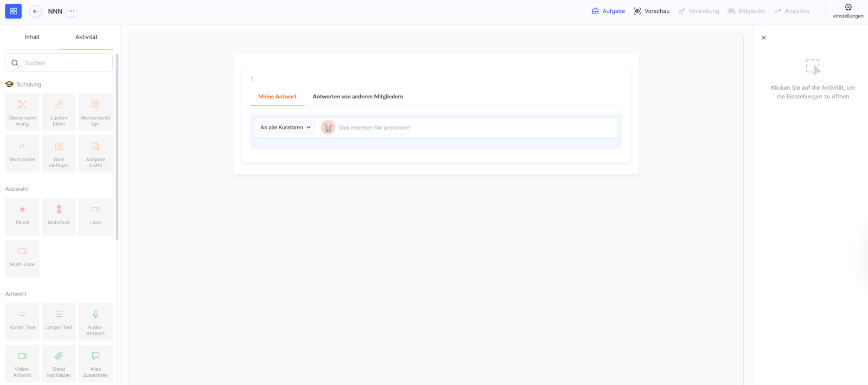
Task: Switch to the Aufgabe view
Action: click(x=608, y=11)
